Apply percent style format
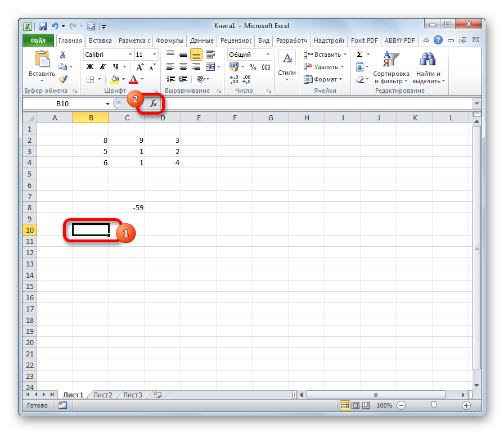Image resolution: width=504 pixels, height=434 pixels. click(x=253, y=67)
